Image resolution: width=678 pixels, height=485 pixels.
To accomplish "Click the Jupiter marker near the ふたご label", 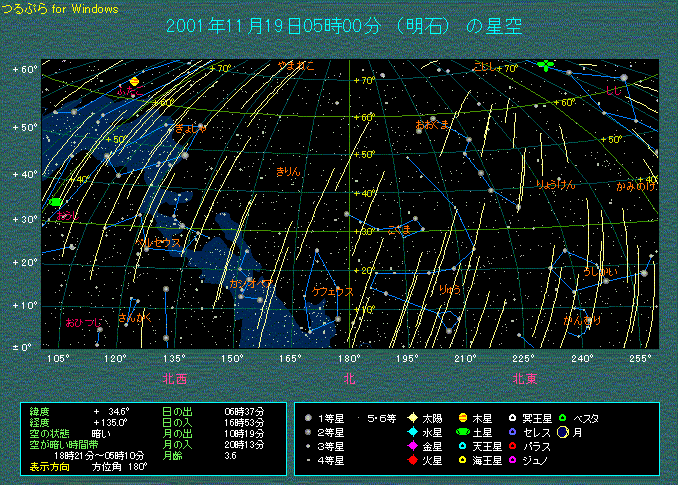I will coord(134,81).
